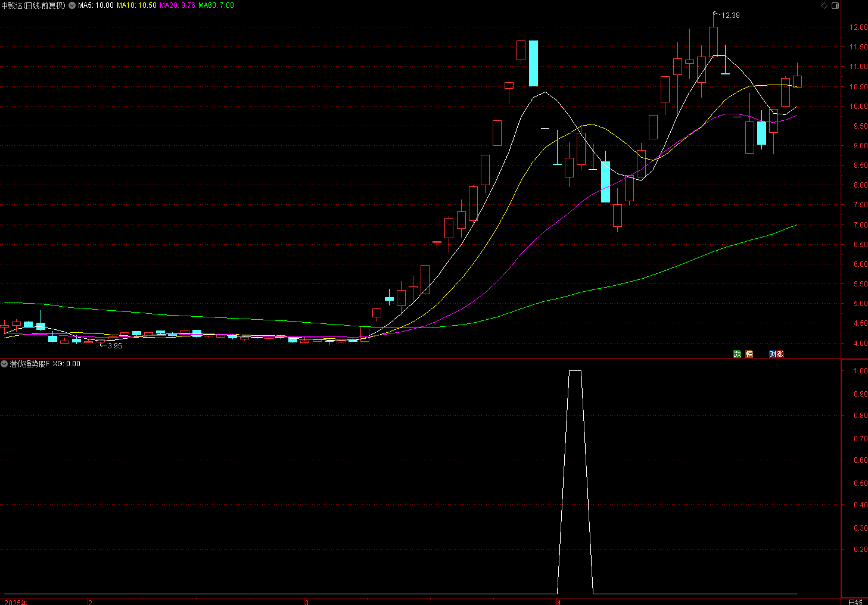Click the 2025年 date label on time axis
Screen dimensions: 868x605
16,602
